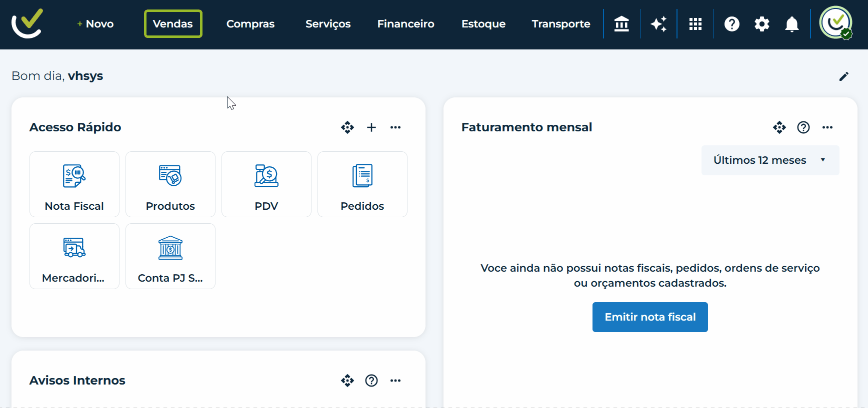Open the help question mark in navbar
This screenshot has height=408, width=868.
732,24
